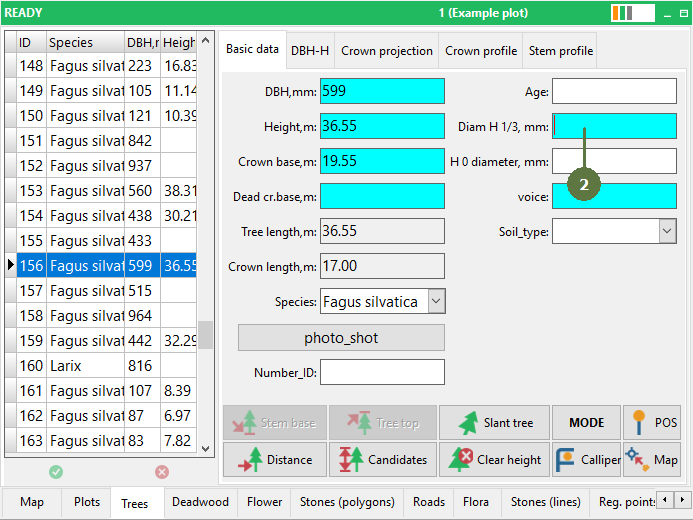Click the Map position button
The height and width of the screenshot is (520, 693).
pyautogui.click(x=652, y=459)
